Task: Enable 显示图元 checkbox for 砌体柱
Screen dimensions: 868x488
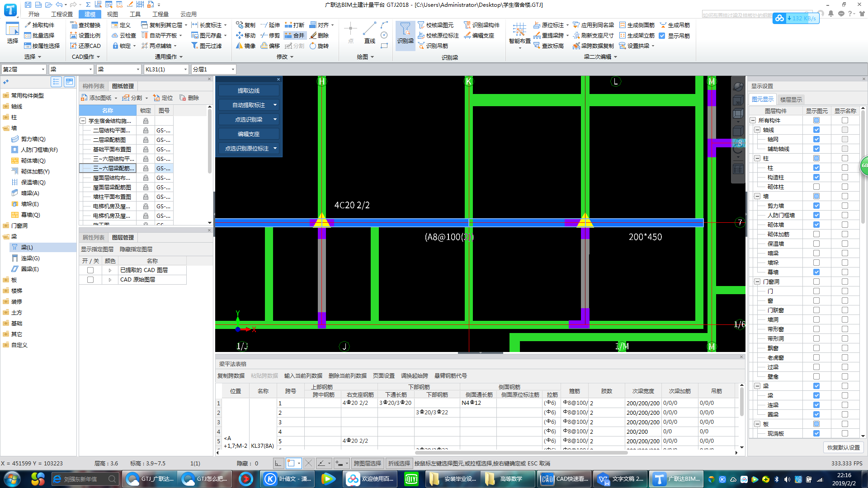Action: [x=816, y=187]
